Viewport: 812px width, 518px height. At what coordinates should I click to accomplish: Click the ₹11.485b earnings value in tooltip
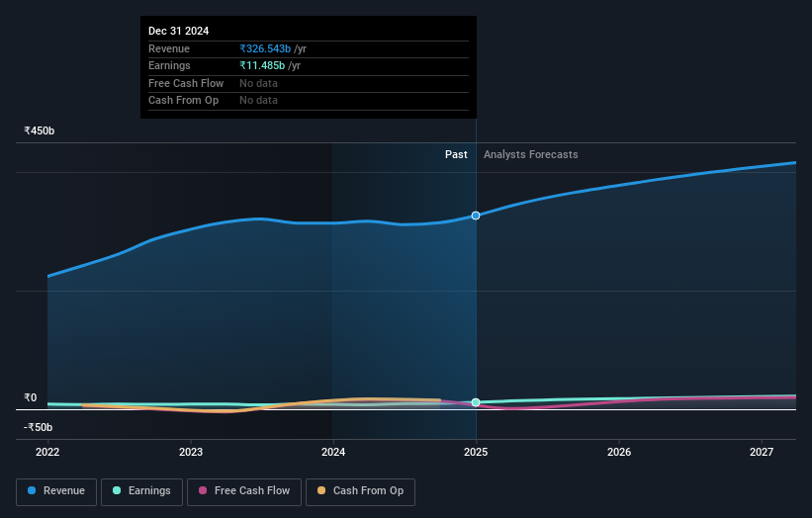(x=262, y=65)
